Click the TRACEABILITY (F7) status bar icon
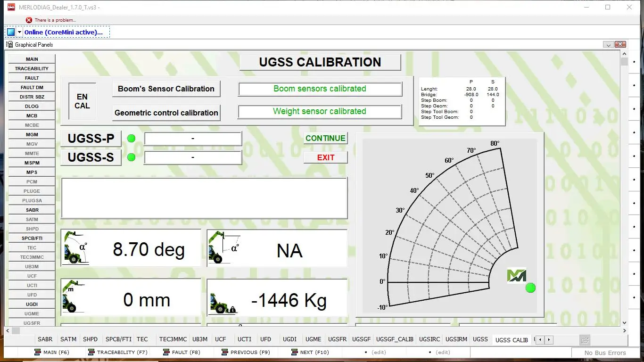Image resolution: width=644 pixels, height=362 pixels. (x=90, y=352)
